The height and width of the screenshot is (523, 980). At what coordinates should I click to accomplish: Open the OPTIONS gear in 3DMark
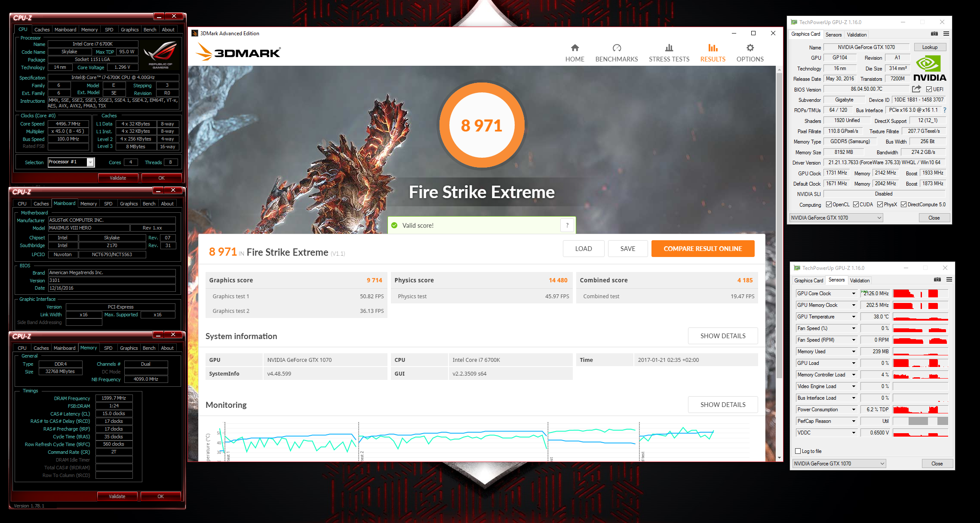pos(750,48)
